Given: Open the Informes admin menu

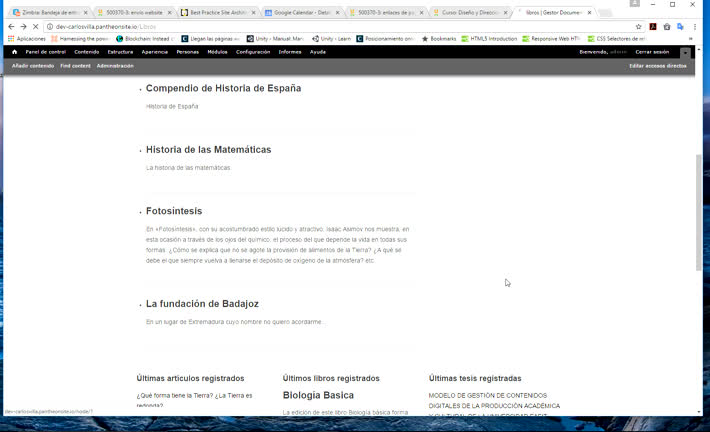Looking at the screenshot, I should click(290, 52).
